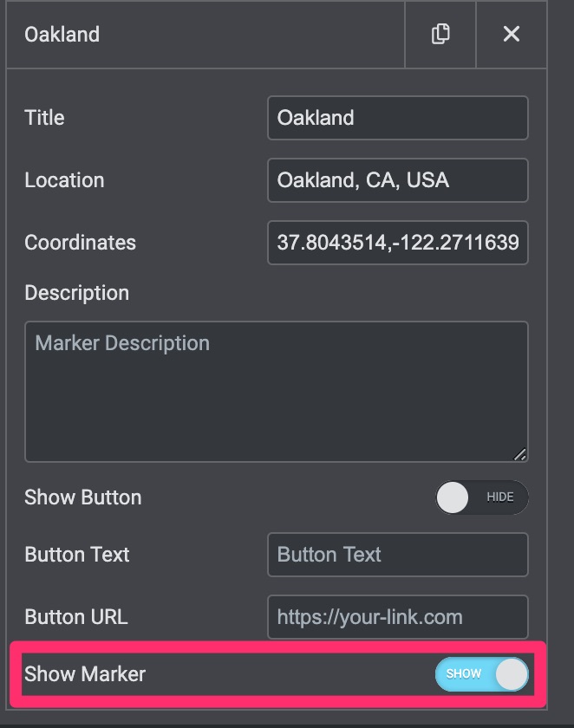Click the "Button URL" label text
The image size is (574, 728).
click(75, 617)
